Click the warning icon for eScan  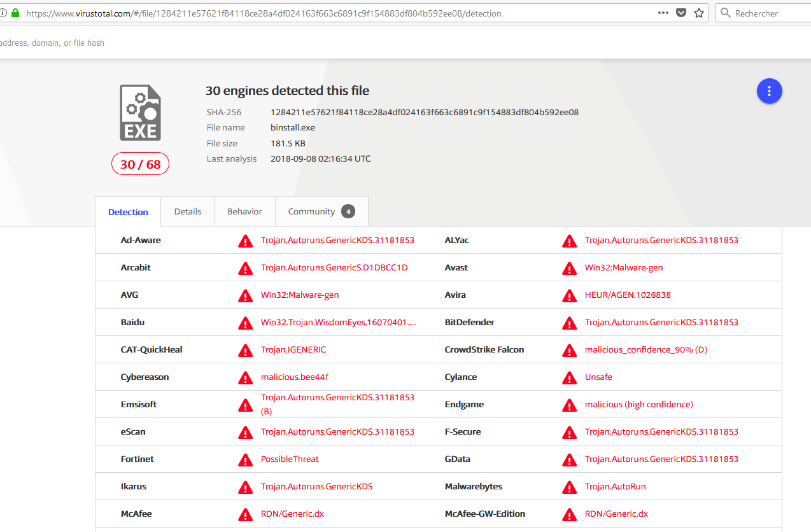coord(245,432)
